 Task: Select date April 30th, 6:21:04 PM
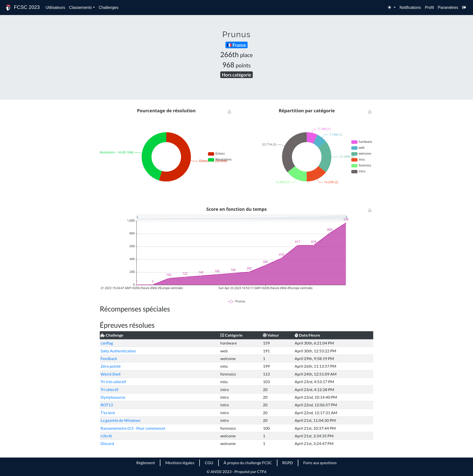(314, 343)
